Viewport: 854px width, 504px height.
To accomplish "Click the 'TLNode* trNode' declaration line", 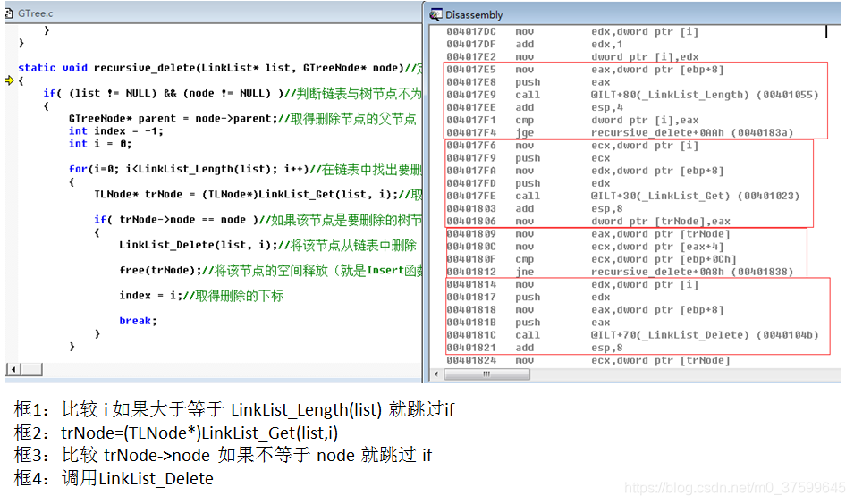I will click(x=258, y=194).
